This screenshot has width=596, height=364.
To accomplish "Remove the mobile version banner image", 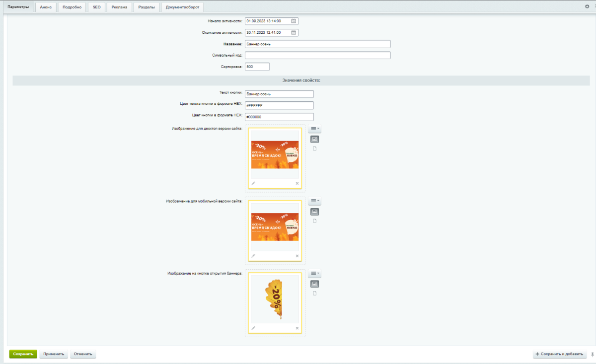I will (297, 256).
